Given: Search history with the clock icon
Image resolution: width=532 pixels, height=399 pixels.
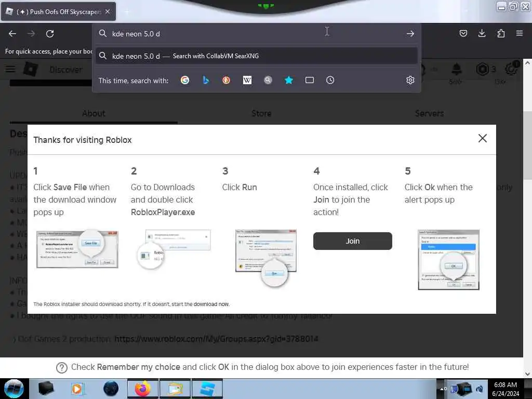Looking at the screenshot, I should pos(330,80).
